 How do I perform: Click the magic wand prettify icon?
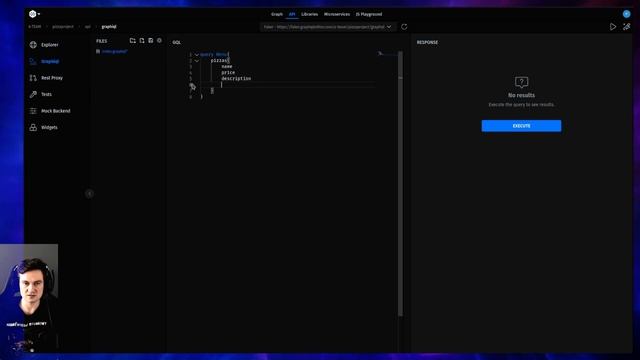point(627,27)
